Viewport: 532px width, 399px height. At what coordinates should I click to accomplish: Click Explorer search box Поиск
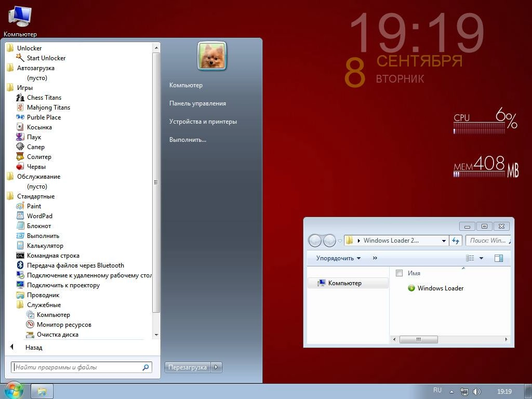[488, 241]
